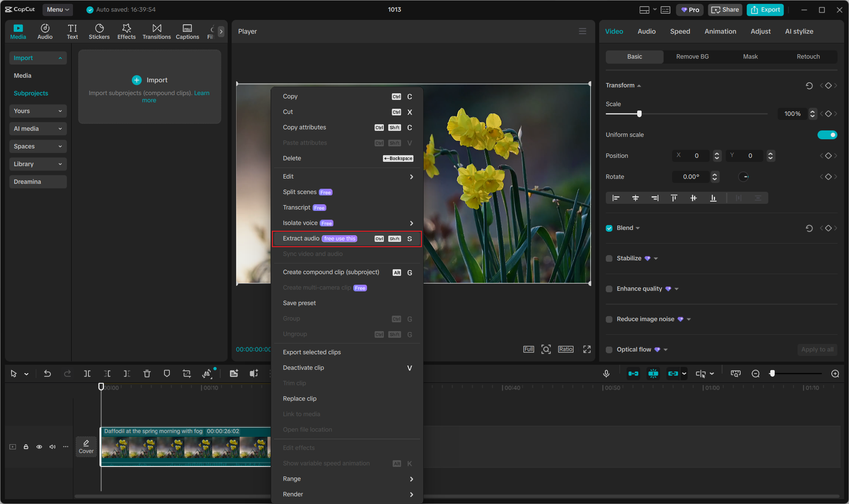Image resolution: width=849 pixels, height=504 pixels.
Task: Toggle the Uniform scale switch
Action: pyautogui.click(x=827, y=135)
